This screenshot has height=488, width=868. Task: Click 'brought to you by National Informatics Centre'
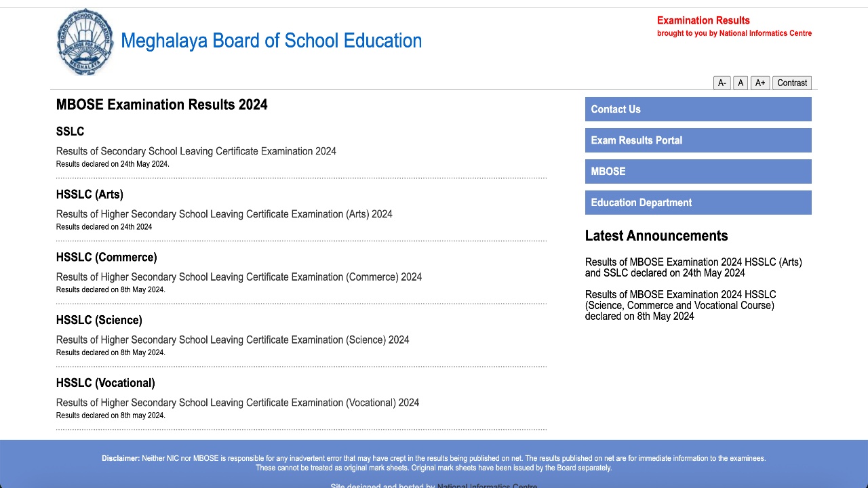734,33
